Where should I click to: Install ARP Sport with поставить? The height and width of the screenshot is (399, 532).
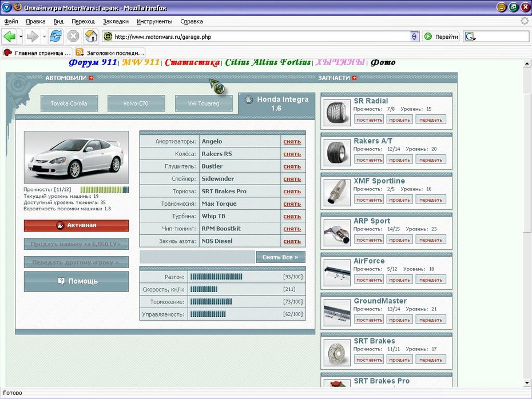(370, 240)
